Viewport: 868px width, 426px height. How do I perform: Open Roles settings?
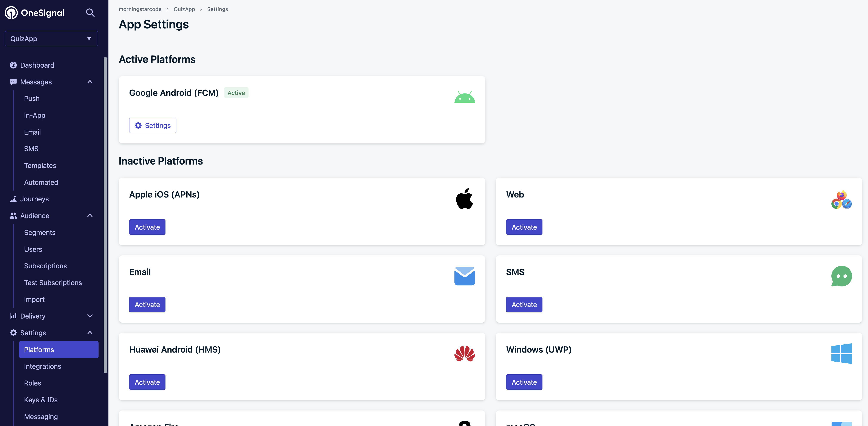(32, 383)
